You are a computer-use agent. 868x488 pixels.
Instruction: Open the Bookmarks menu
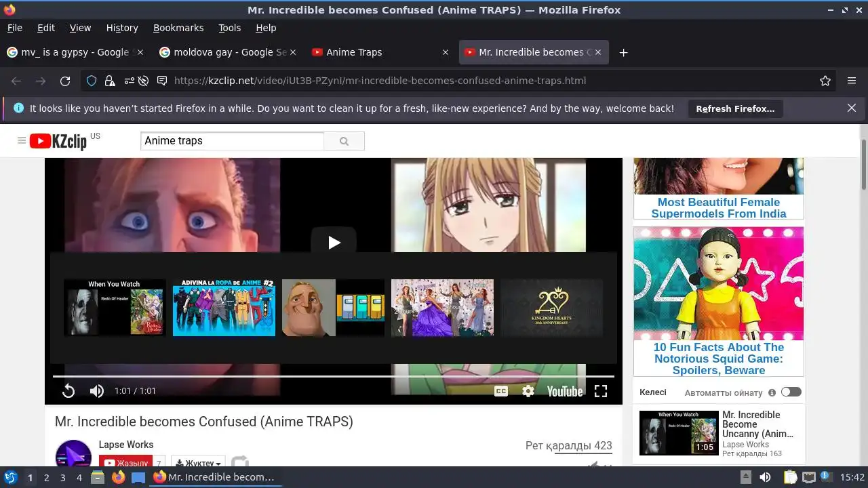tap(178, 28)
